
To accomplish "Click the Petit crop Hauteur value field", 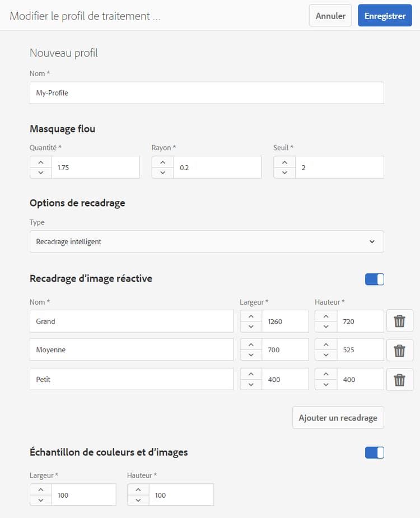I will pos(360,379).
